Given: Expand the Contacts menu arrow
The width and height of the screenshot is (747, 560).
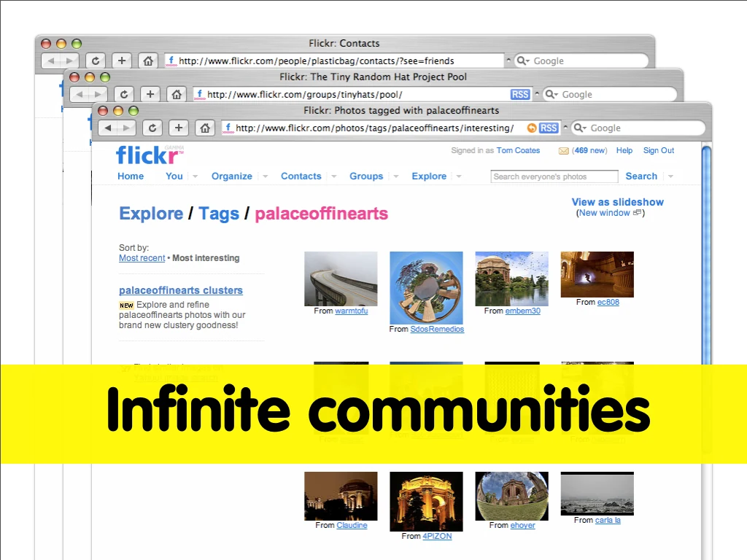Looking at the screenshot, I should coord(334,176).
